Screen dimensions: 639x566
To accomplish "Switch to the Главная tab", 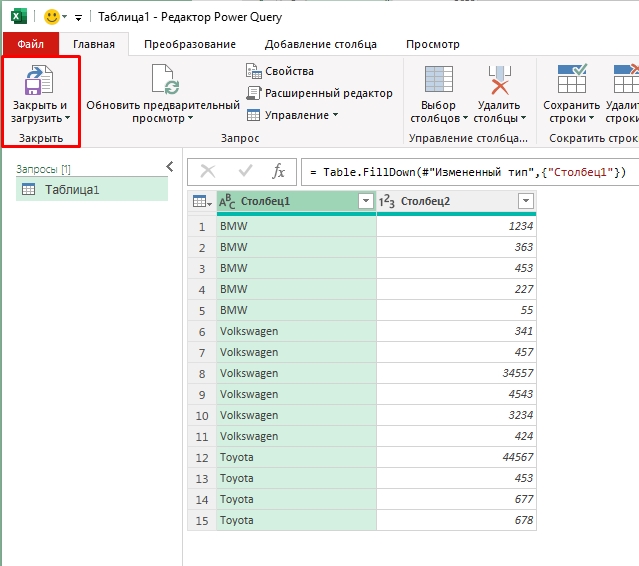I will click(94, 44).
